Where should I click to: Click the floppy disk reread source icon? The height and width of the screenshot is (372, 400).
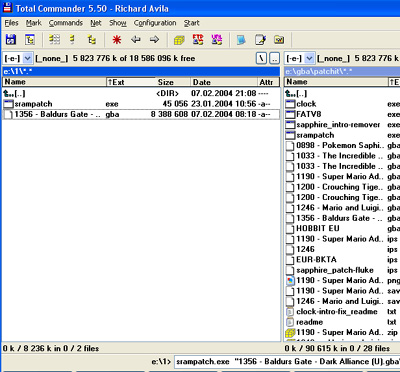(11, 40)
